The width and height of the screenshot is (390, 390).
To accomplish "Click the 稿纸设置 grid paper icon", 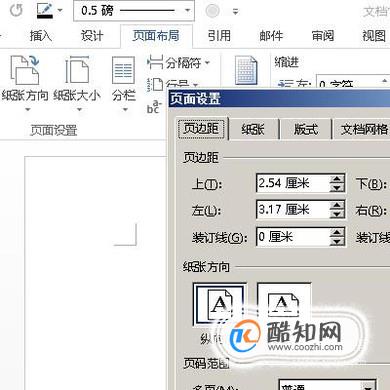I will [x=246, y=70].
